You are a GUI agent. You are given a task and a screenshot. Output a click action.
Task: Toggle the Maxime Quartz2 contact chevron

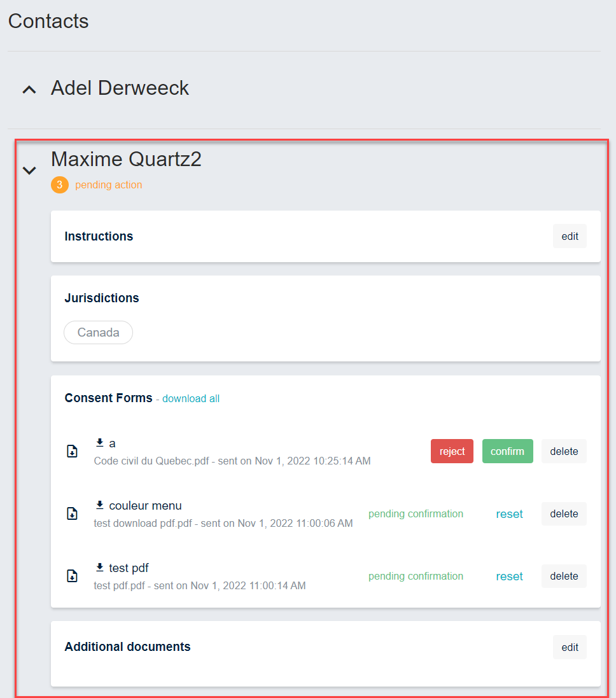(x=29, y=171)
